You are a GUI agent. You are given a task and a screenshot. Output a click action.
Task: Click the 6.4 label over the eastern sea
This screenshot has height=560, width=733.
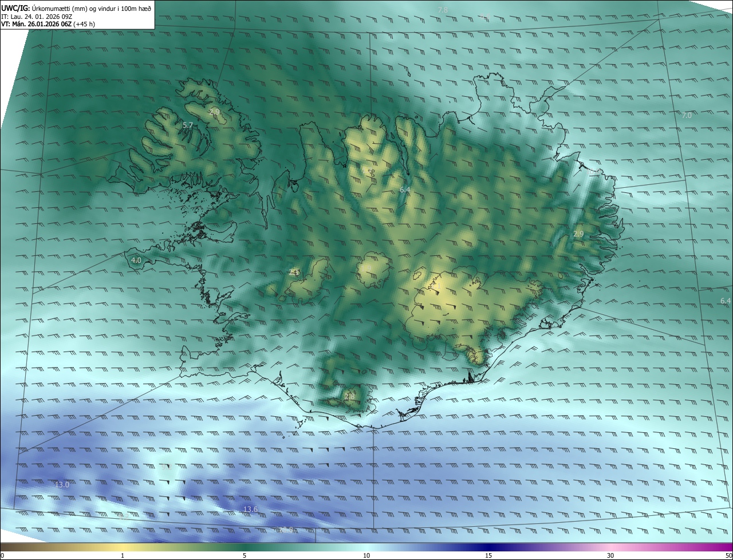click(x=726, y=301)
